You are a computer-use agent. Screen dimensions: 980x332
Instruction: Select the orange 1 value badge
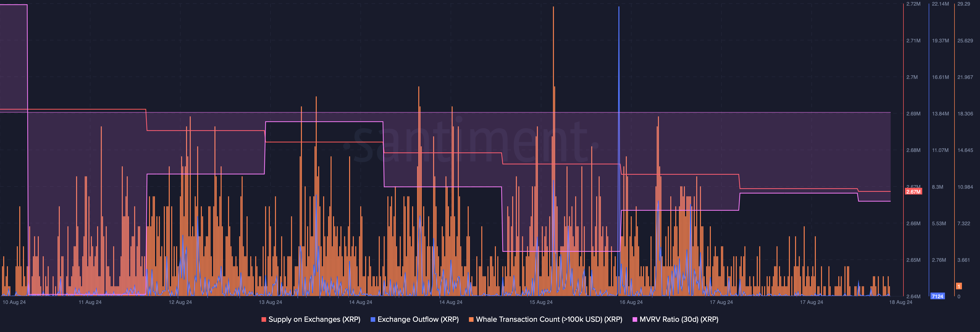pos(959,286)
